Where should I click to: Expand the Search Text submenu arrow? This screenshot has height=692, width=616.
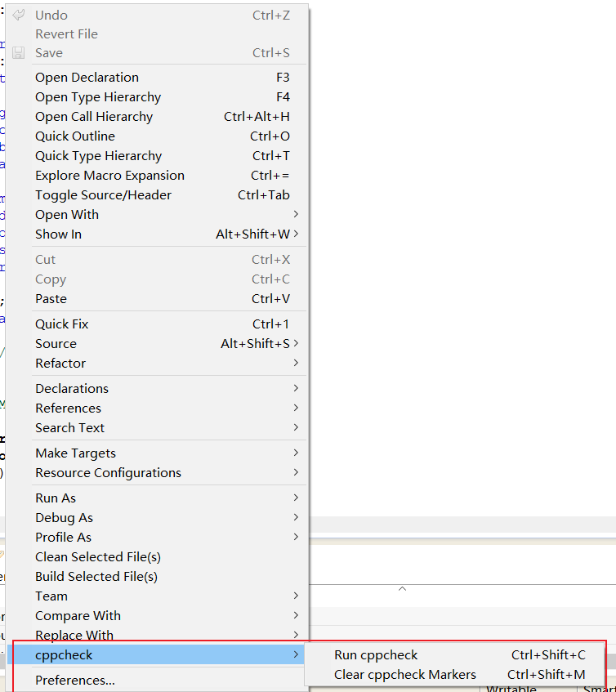296,427
